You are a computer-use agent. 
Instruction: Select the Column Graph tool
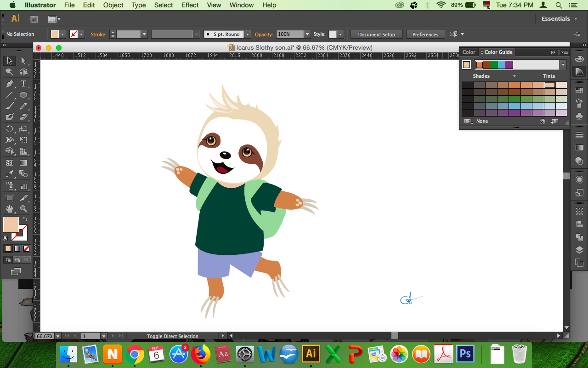(x=23, y=186)
